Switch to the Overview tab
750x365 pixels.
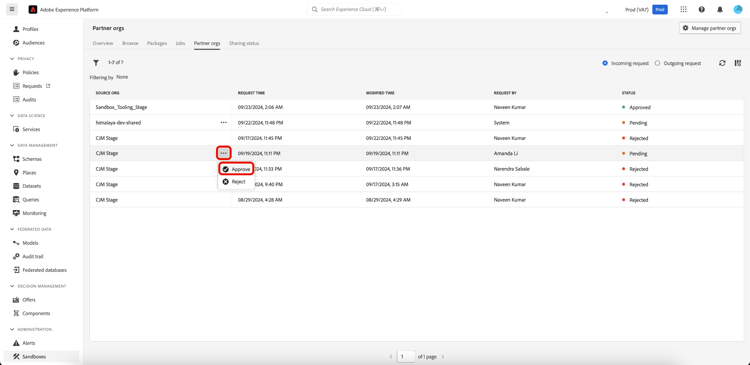(103, 43)
